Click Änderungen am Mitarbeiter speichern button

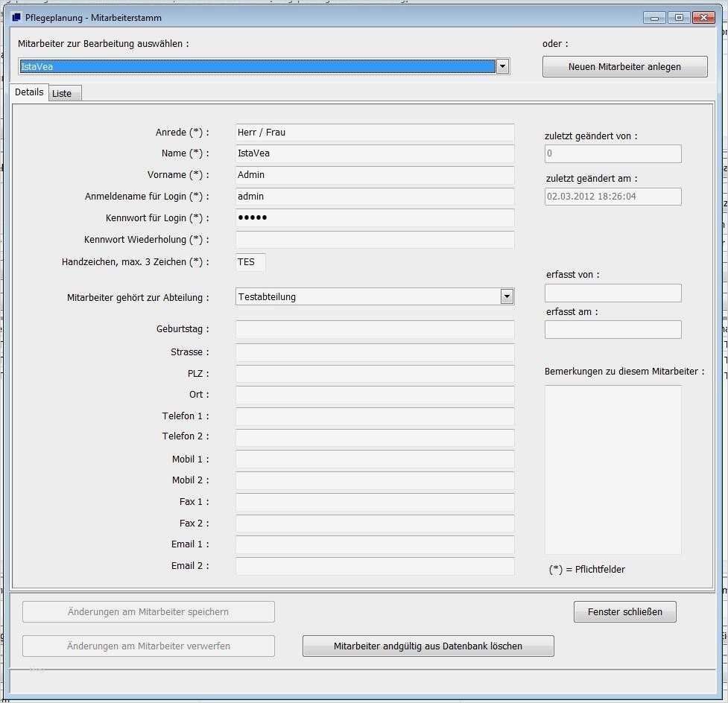click(148, 611)
